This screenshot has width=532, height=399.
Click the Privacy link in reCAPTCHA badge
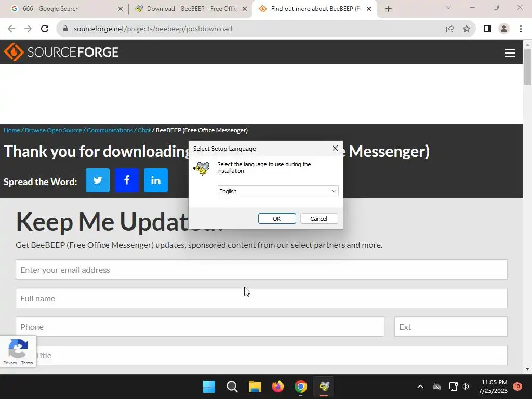10,363
